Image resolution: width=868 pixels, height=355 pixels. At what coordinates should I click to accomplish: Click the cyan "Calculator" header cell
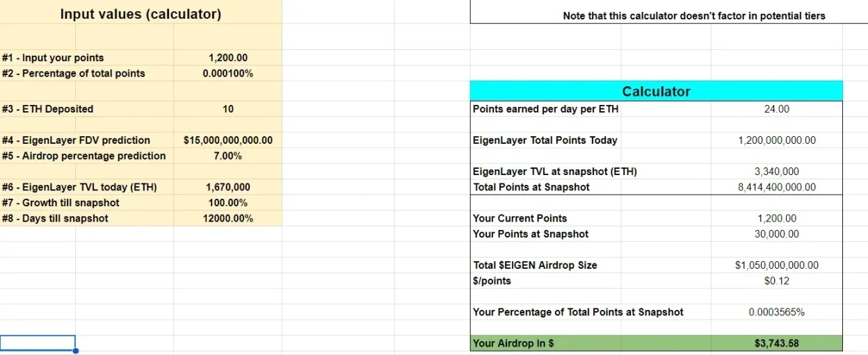pyautogui.click(x=656, y=91)
